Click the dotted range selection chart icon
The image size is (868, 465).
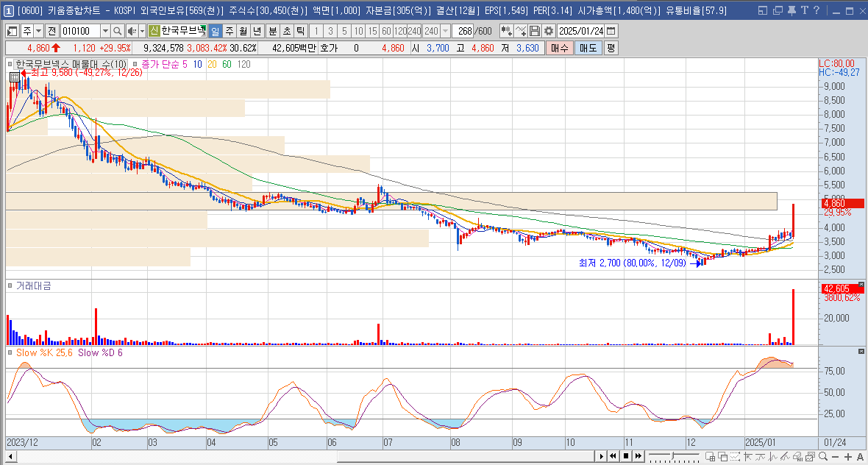[735, 456]
